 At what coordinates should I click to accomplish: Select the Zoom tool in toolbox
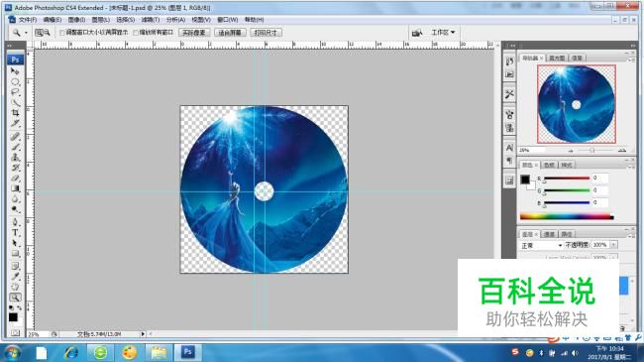pyautogui.click(x=15, y=297)
